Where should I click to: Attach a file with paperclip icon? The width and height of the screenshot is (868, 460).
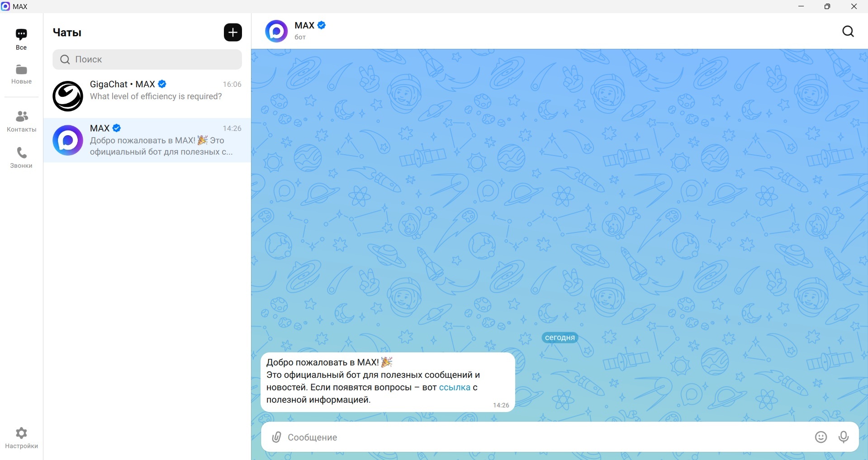tap(276, 437)
